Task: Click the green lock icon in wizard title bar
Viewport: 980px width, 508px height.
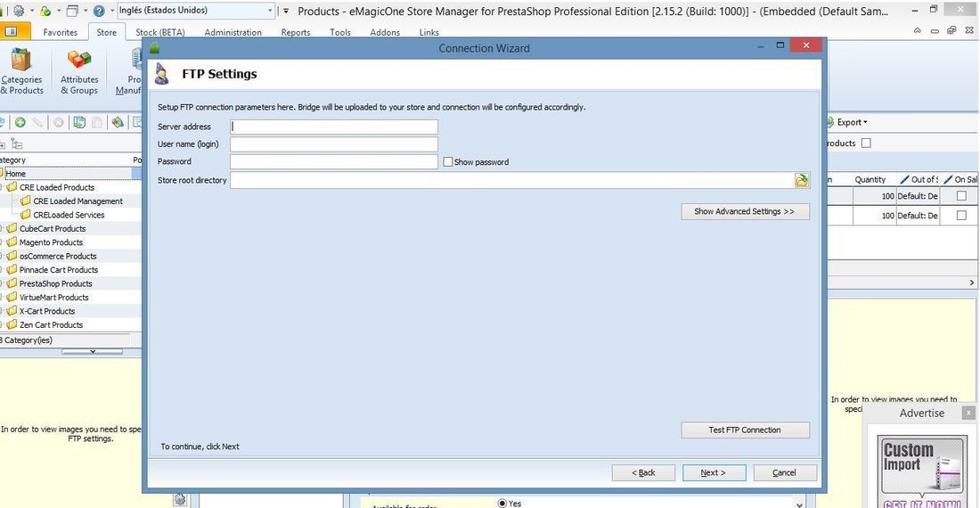Action: [x=154, y=48]
